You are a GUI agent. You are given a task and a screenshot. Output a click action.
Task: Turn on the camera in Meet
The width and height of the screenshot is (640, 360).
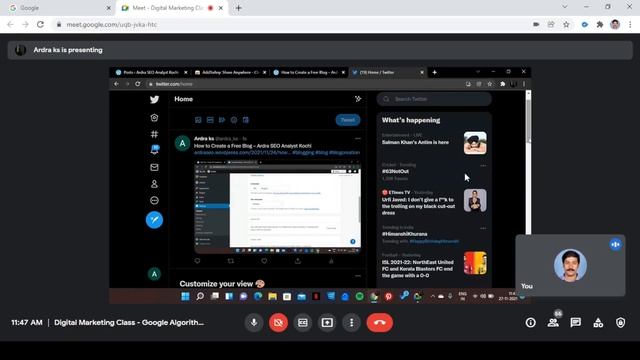278,322
